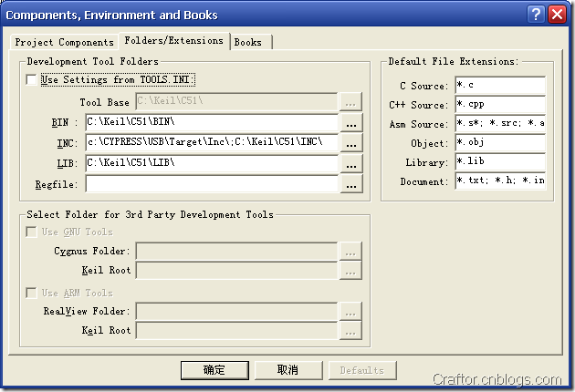Click the empty Regfile input field
The width and height of the screenshot is (575, 392).
(x=212, y=183)
